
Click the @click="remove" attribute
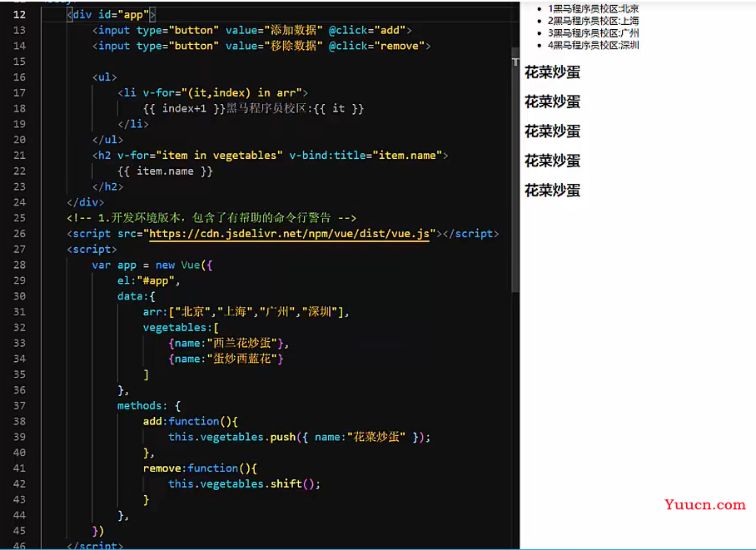[x=376, y=46]
